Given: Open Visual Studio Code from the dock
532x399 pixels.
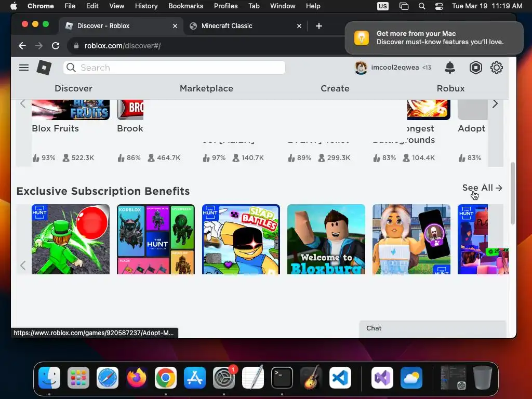Looking at the screenshot, I should (340, 378).
